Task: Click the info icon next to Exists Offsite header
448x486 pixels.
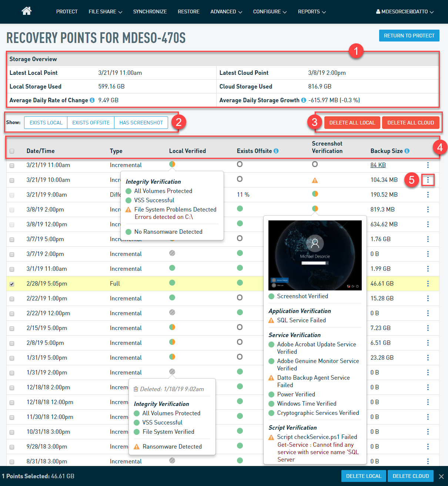Action: pyautogui.click(x=276, y=151)
